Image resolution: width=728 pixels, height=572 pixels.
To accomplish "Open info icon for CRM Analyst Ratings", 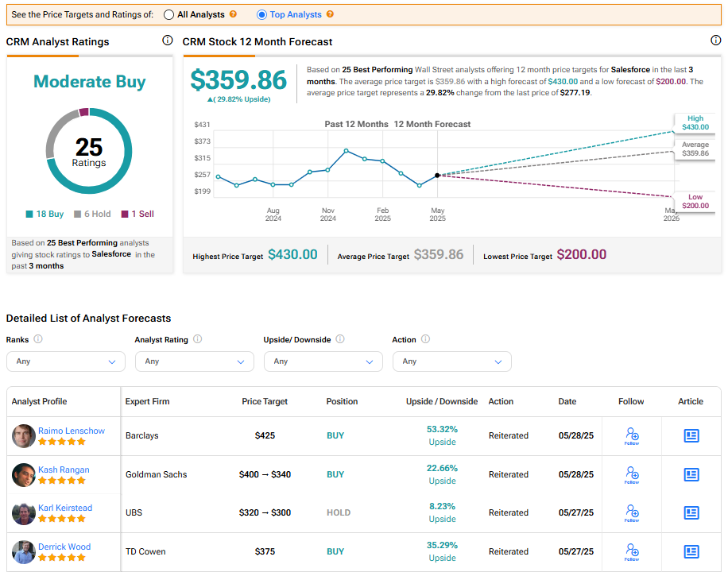I will [x=167, y=41].
